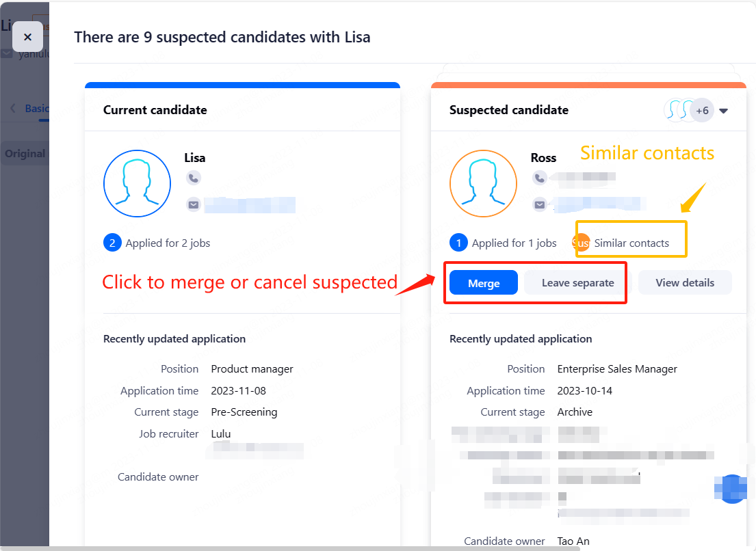Click the phone icon under Ross

click(x=540, y=178)
